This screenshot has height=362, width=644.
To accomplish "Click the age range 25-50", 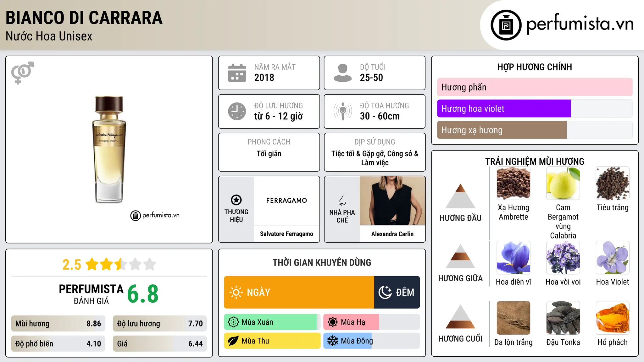I will point(371,78).
